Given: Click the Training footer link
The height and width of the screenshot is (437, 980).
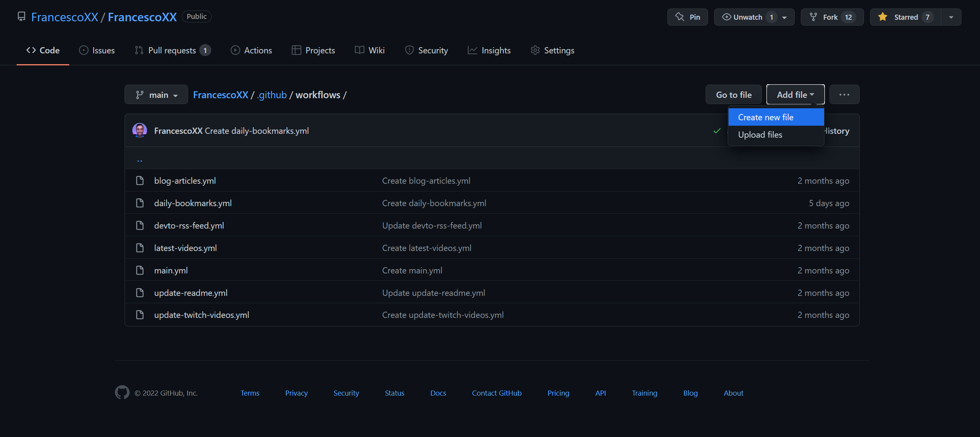Looking at the screenshot, I should (x=645, y=393).
